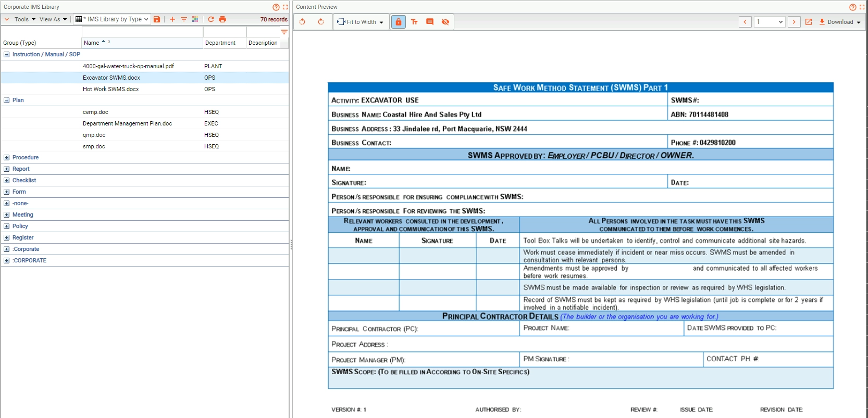Expand the :Corporate group
This screenshot has width=868, height=418.
(7, 249)
